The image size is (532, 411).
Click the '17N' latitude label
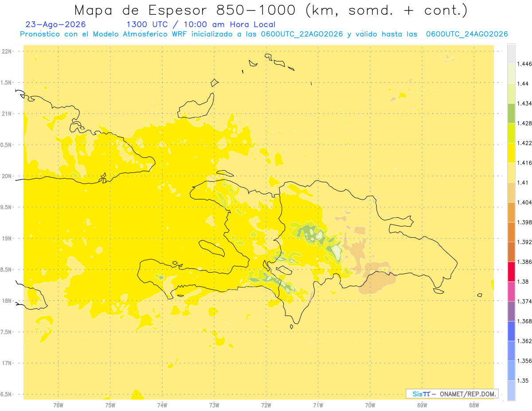pyautogui.click(x=7, y=363)
